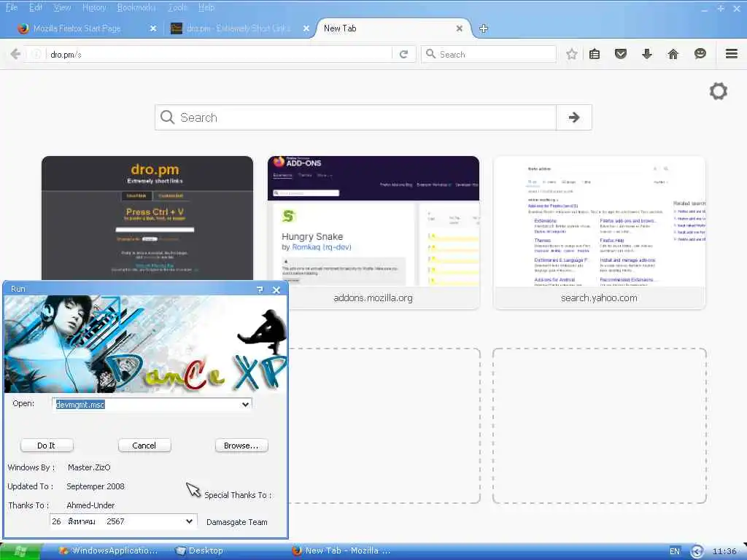747x560 pixels.
Task: Click the magnifier icon in the toolbar search box
Action: coord(430,54)
